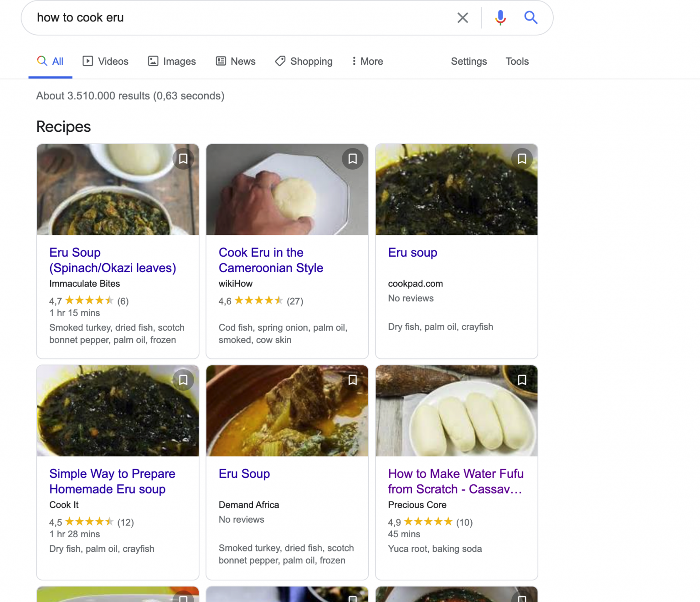Click the Demand Africa Eru Soup thumbnail image
This screenshot has width=700, height=602.
(287, 410)
